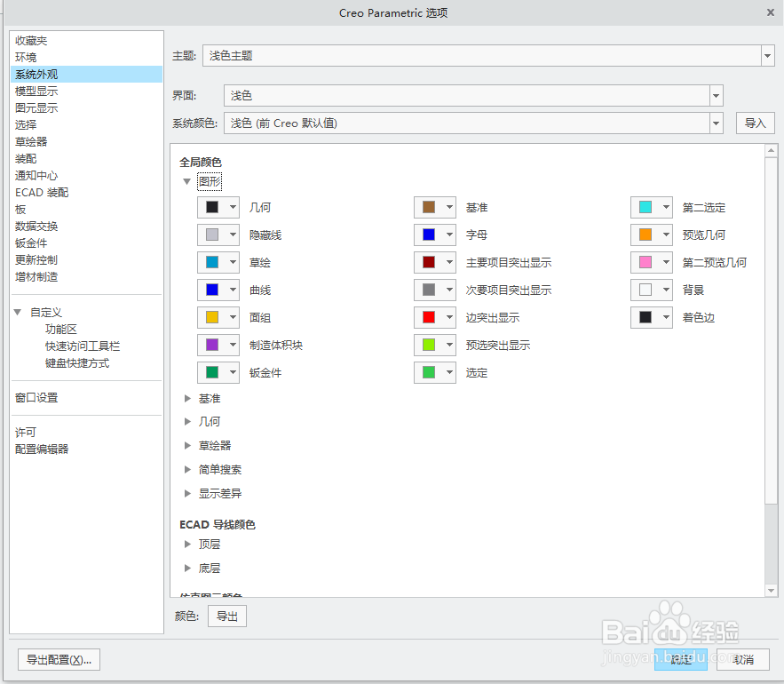Open the 更新控制 options category

pyautogui.click(x=36, y=259)
